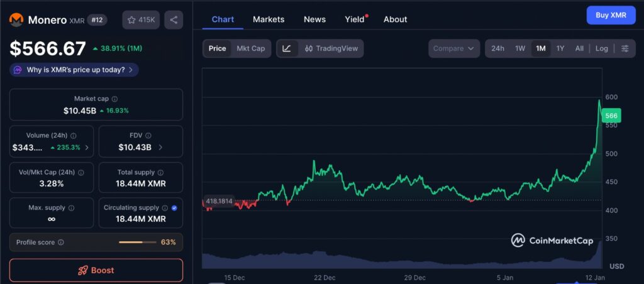The width and height of the screenshot is (644, 284).
Task: Switch to TradingView chart mode
Action: click(331, 48)
